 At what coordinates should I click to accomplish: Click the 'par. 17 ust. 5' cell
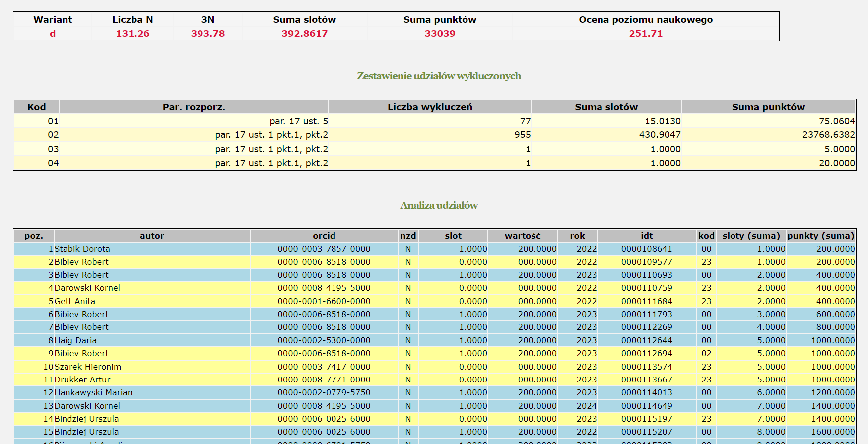tap(299, 121)
